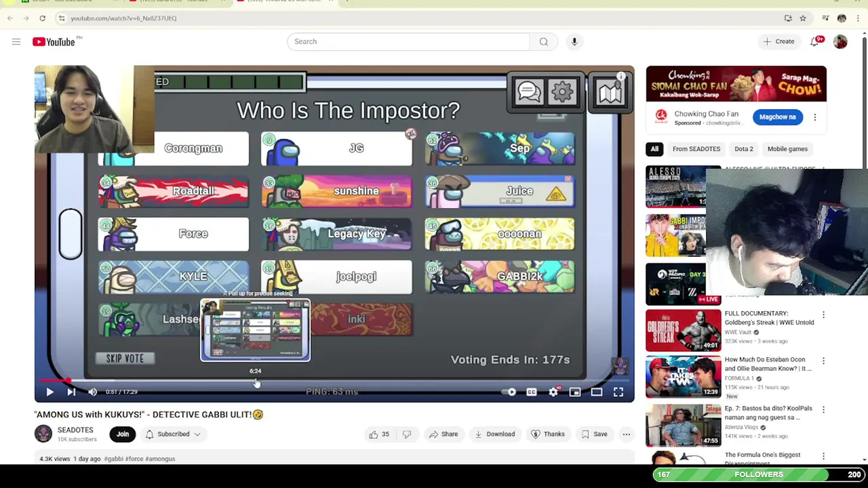
Task: Select the From SEADOTES chip
Action: (696, 149)
